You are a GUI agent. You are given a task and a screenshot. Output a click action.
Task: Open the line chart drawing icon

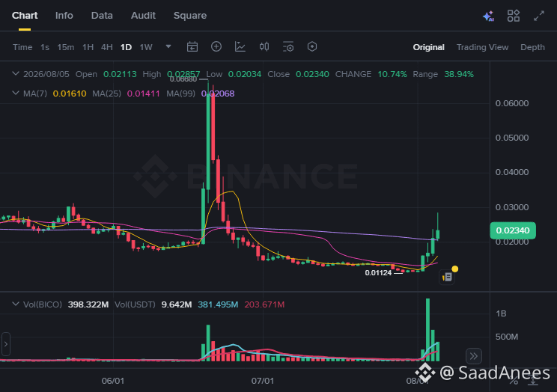[240, 46]
